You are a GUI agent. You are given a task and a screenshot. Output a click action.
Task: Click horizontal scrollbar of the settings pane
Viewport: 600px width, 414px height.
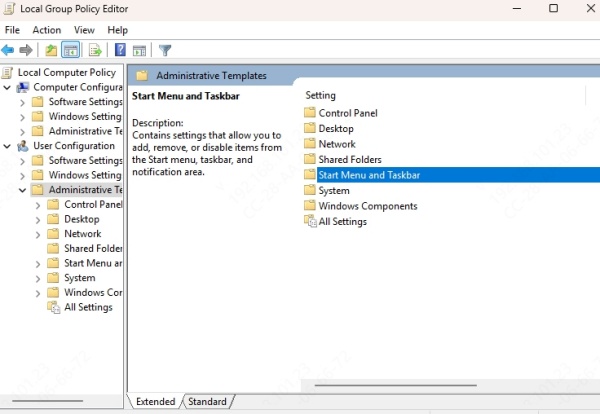[396, 385]
